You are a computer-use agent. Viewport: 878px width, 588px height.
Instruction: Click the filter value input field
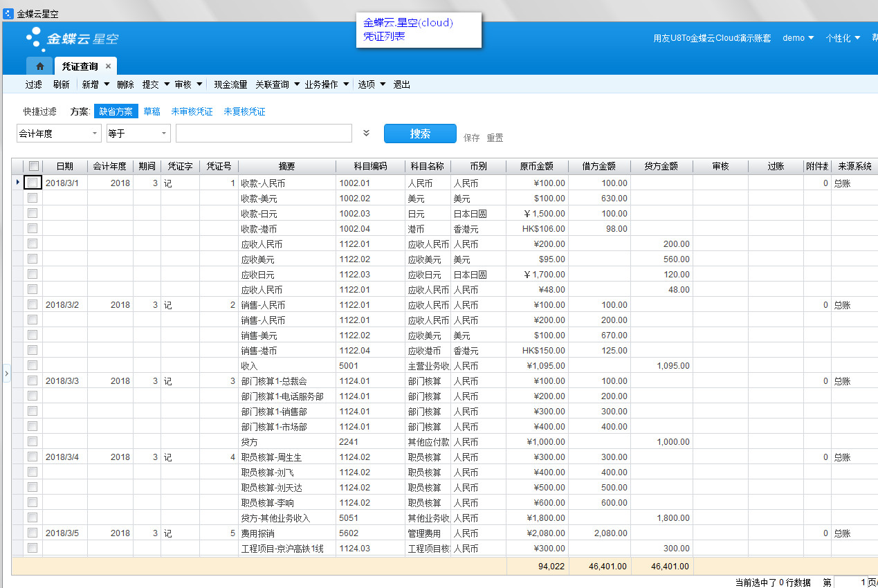(264, 134)
